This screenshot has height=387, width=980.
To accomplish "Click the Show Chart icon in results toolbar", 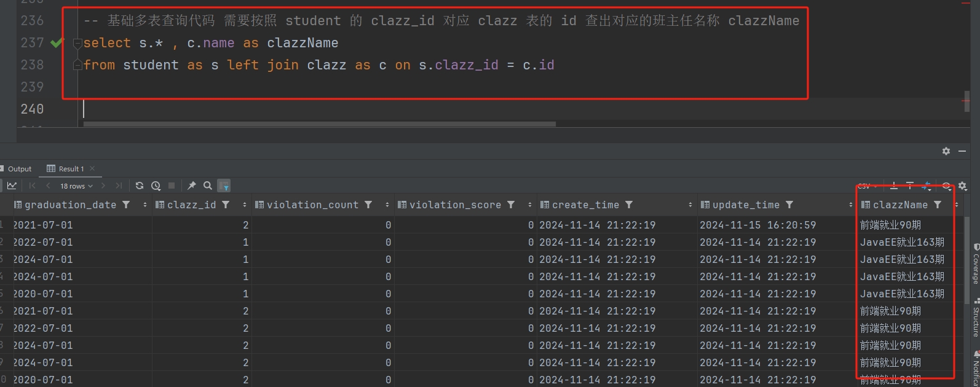I will (x=12, y=186).
